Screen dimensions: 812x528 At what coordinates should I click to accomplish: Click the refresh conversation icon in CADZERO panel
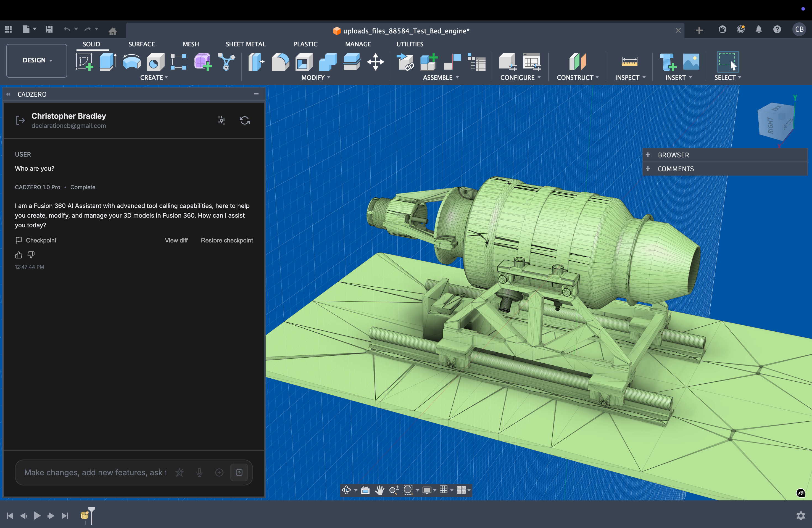(245, 120)
